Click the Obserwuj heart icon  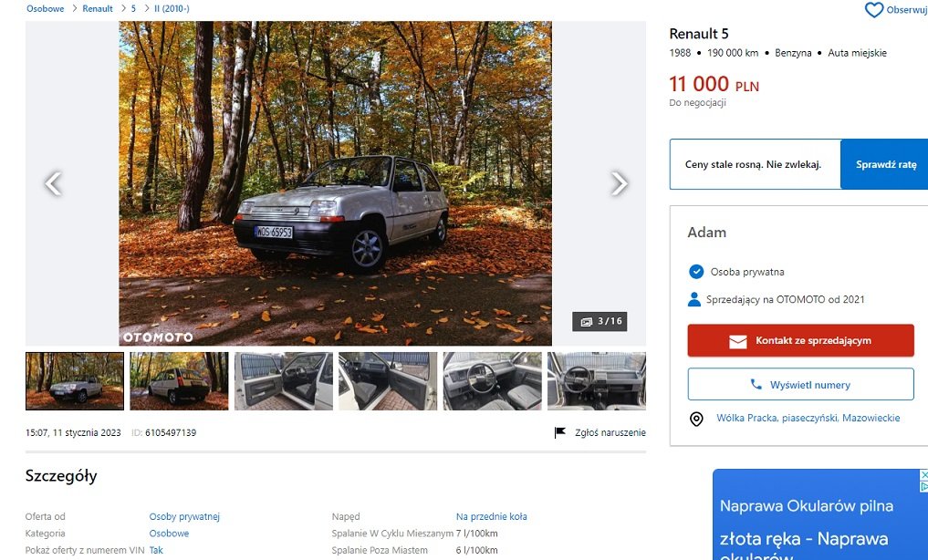point(873,9)
